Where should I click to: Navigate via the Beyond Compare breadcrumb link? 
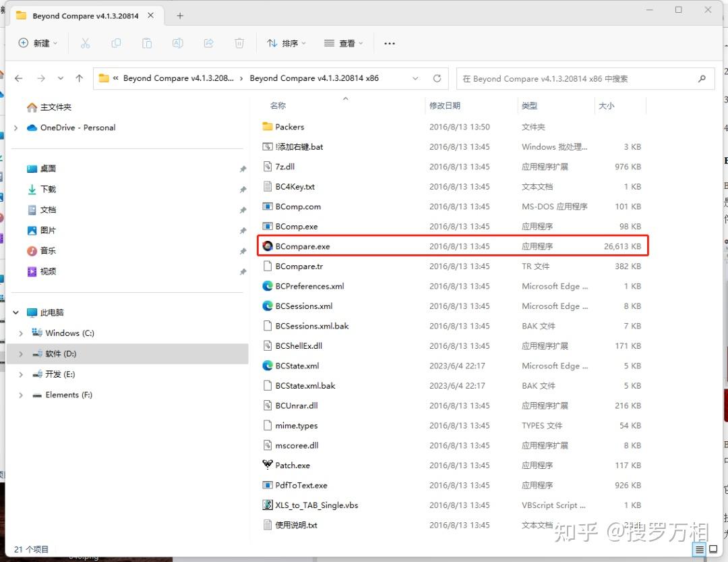[x=179, y=78]
